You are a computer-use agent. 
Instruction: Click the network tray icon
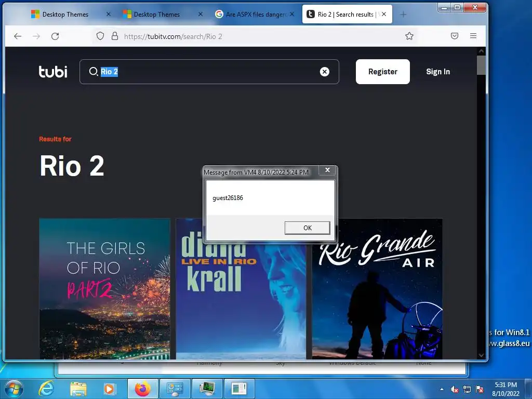[x=467, y=389]
